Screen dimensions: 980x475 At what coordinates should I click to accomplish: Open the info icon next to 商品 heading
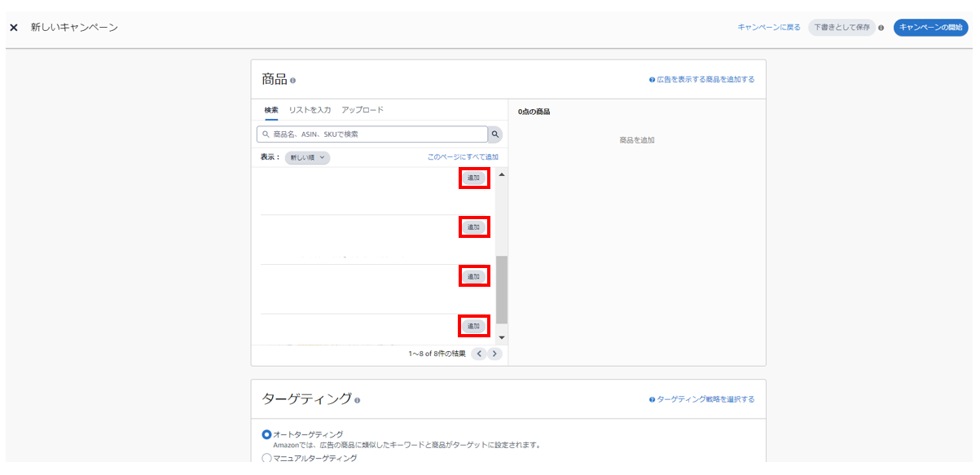click(x=293, y=81)
